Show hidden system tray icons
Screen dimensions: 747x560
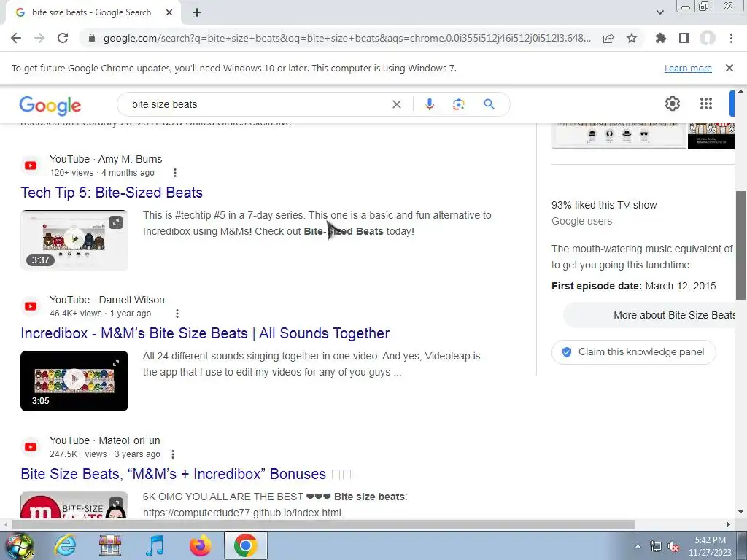click(x=638, y=546)
